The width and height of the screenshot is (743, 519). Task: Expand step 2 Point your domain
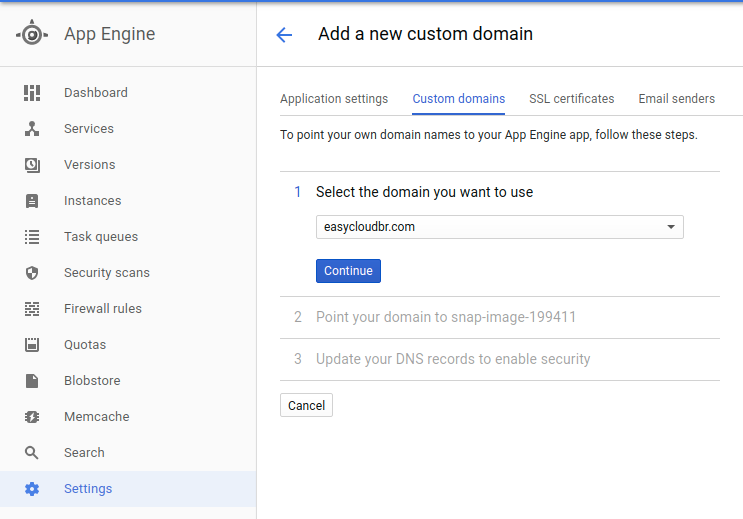pyautogui.click(x=499, y=317)
